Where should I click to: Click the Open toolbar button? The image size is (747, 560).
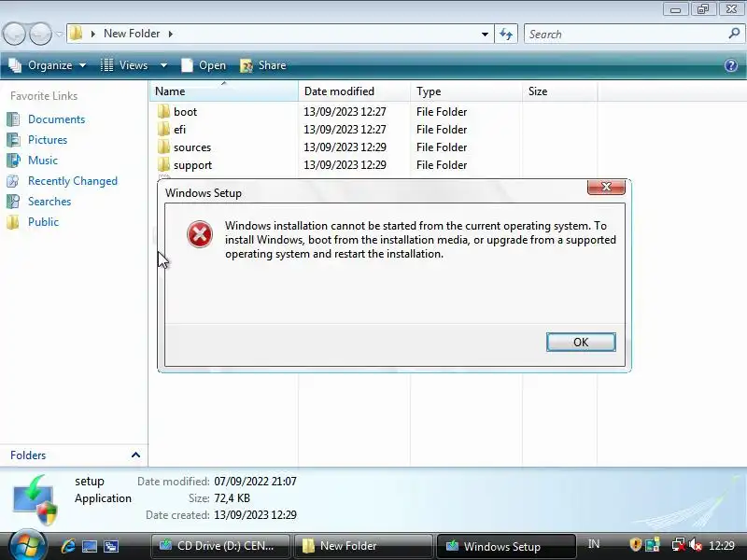click(x=204, y=65)
